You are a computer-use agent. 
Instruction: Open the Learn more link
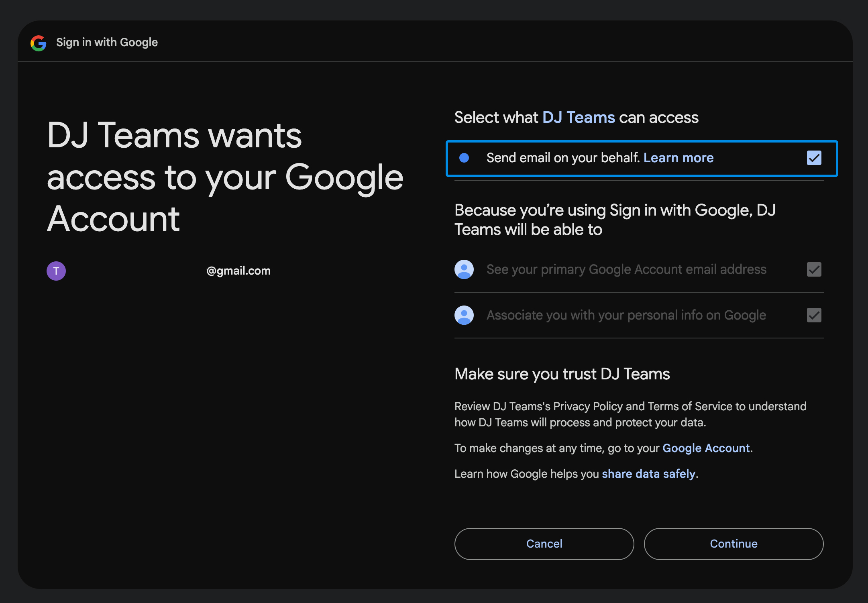click(679, 158)
